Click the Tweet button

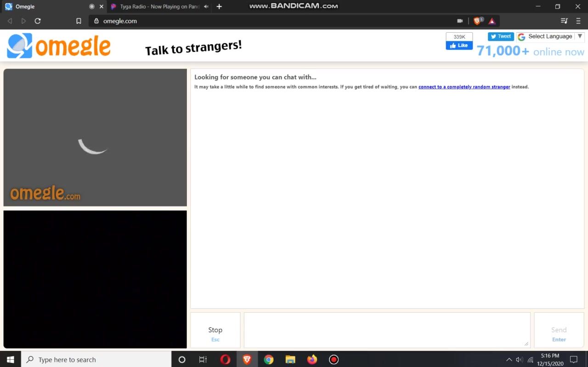pos(501,37)
